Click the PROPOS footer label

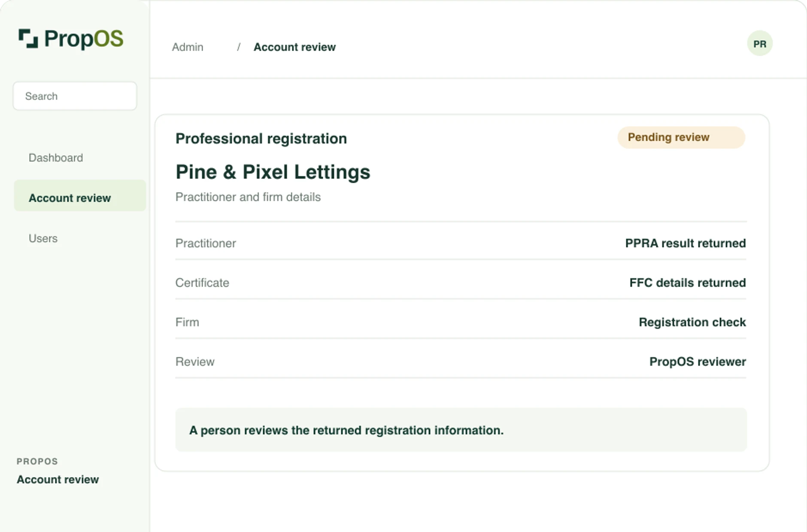click(x=37, y=462)
